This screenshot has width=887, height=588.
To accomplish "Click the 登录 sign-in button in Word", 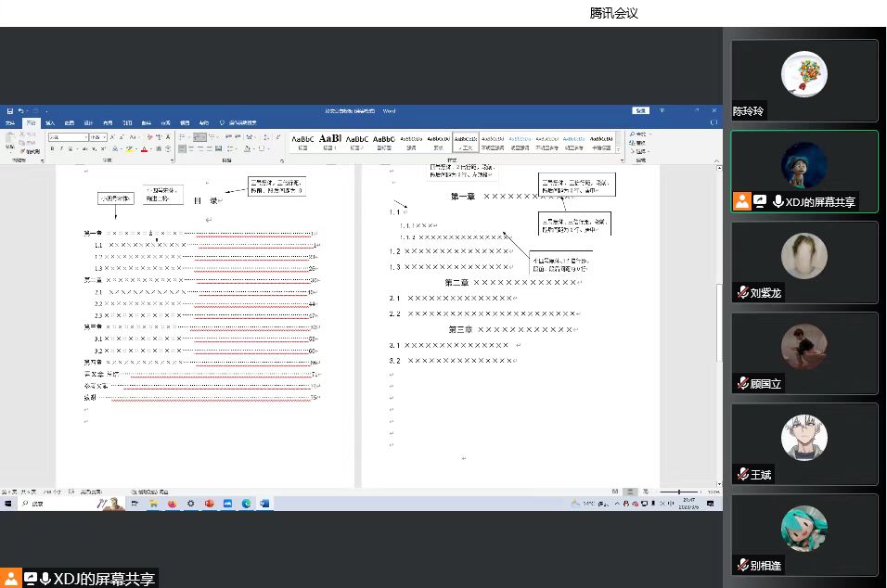I will (640, 110).
